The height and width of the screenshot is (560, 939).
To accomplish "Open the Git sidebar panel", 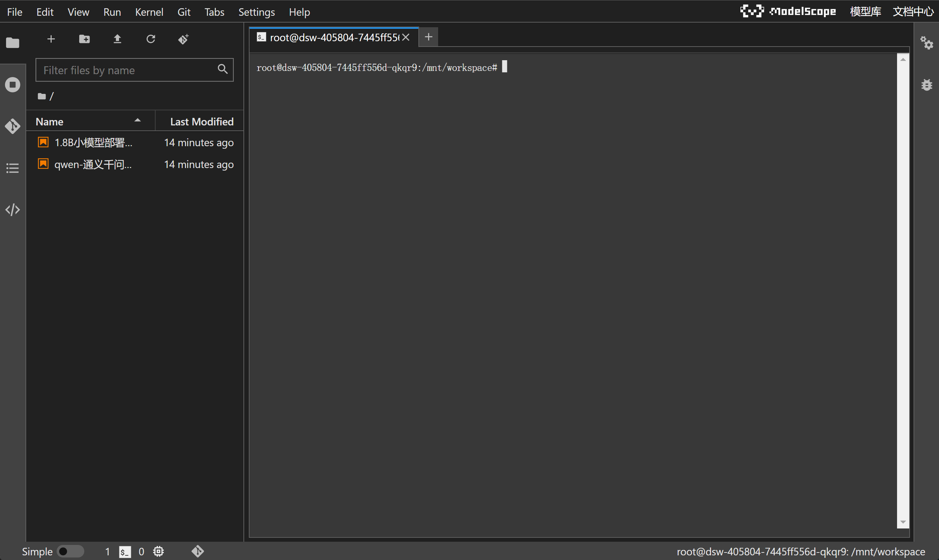I will [x=13, y=126].
